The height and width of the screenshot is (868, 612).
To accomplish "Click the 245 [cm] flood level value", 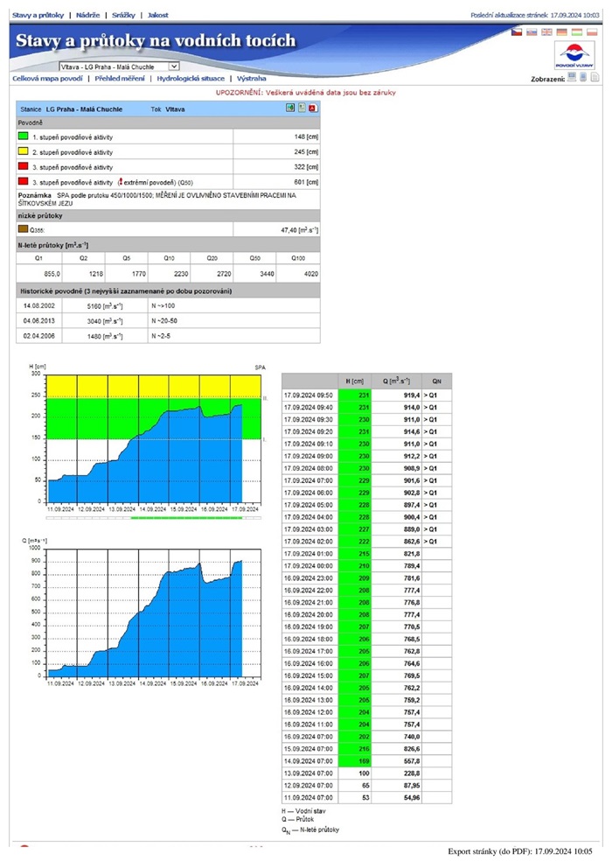I will pos(306,151).
